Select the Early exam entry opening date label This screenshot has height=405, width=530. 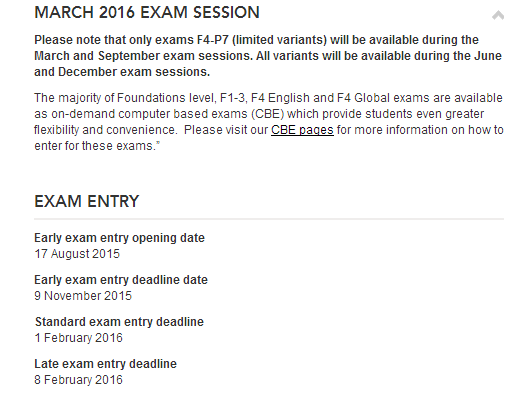(119, 238)
